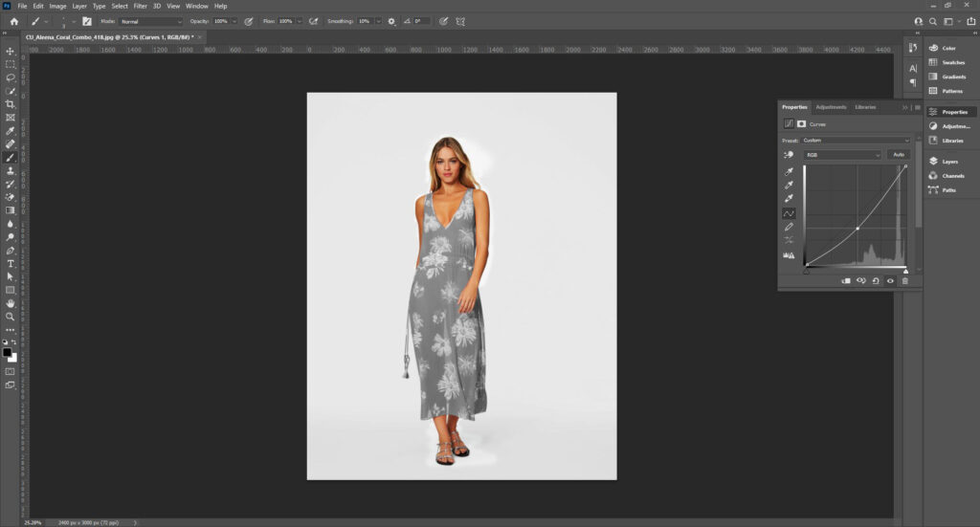Open the Window menu
This screenshot has width=980, height=527.
(x=197, y=7)
